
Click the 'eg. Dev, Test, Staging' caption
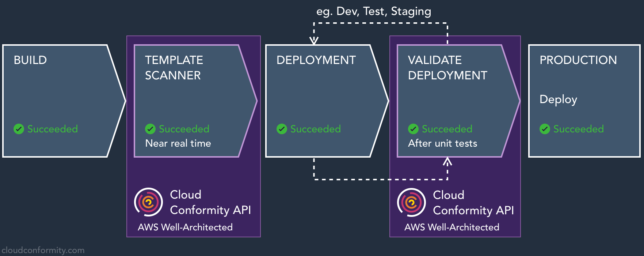tap(374, 11)
